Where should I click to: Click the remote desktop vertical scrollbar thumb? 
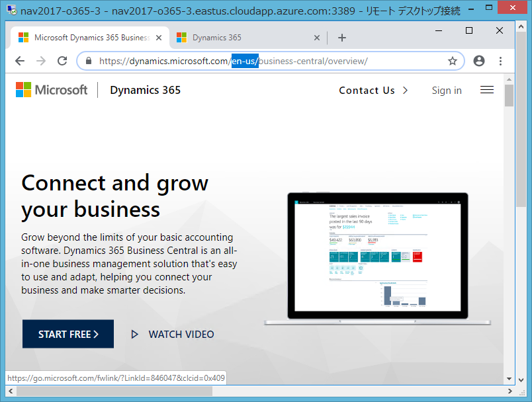[x=521, y=119]
